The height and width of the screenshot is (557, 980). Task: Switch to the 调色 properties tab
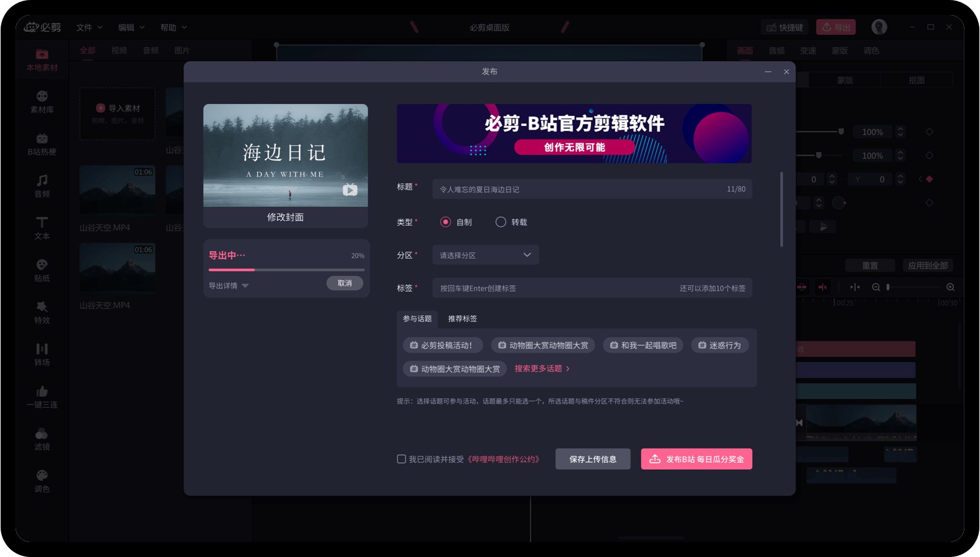pos(871,50)
